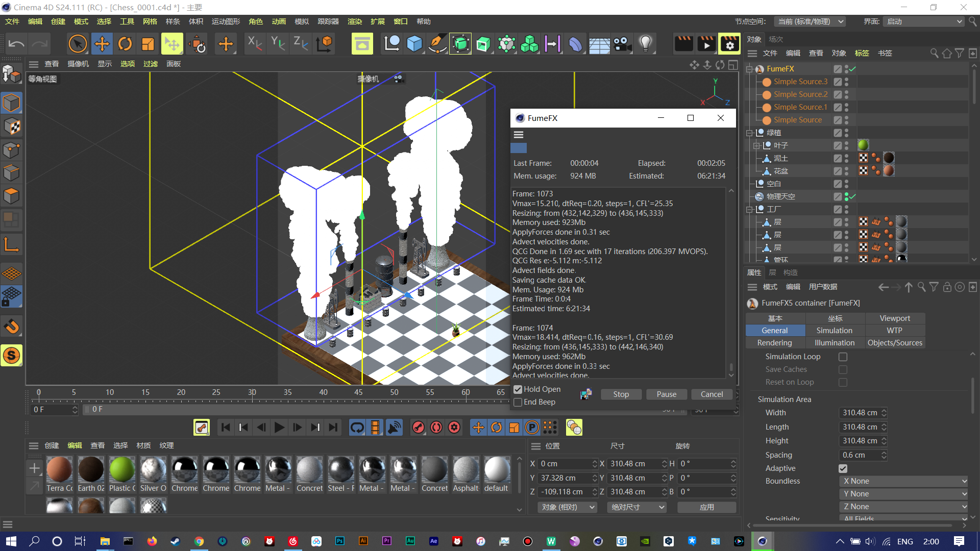Switch to Texture mode in left palette
The height and width of the screenshot is (551, 980).
[11, 127]
